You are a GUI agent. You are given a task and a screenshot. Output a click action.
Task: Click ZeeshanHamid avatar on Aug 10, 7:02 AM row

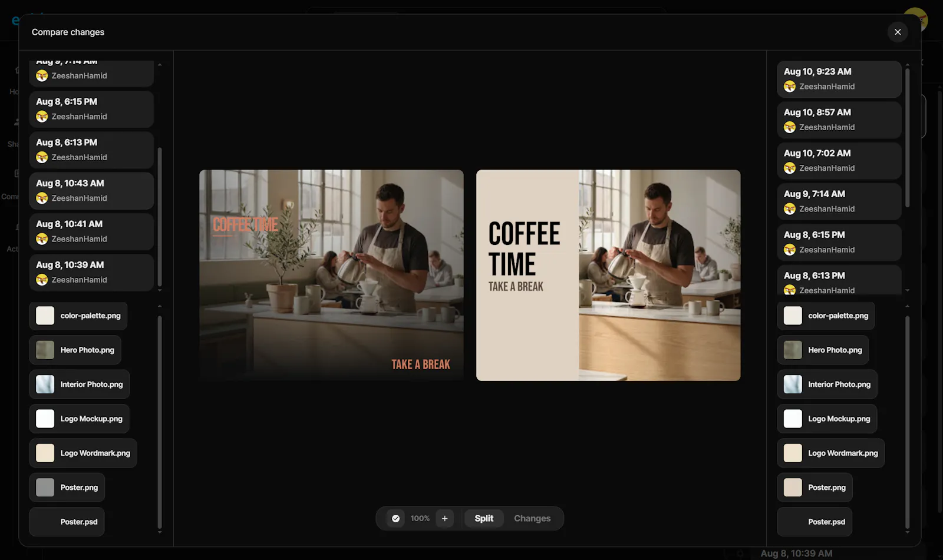coord(790,168)
